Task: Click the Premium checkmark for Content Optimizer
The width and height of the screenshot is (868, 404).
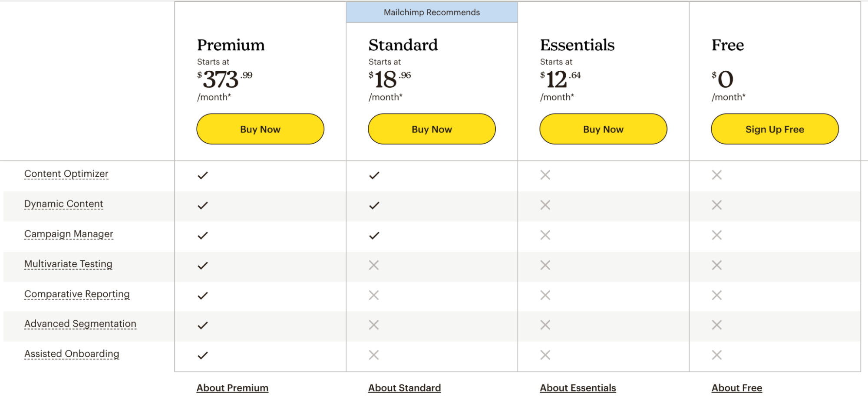Action: click(202, 175)
